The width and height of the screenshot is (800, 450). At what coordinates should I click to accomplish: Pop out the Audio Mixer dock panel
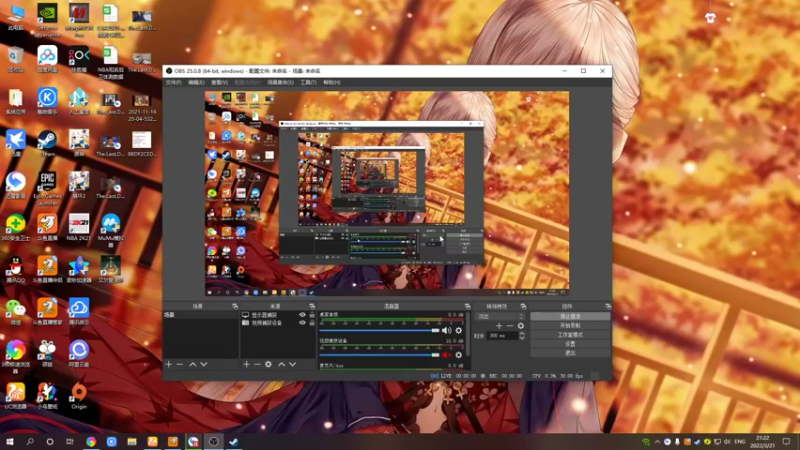pos(467,306)
